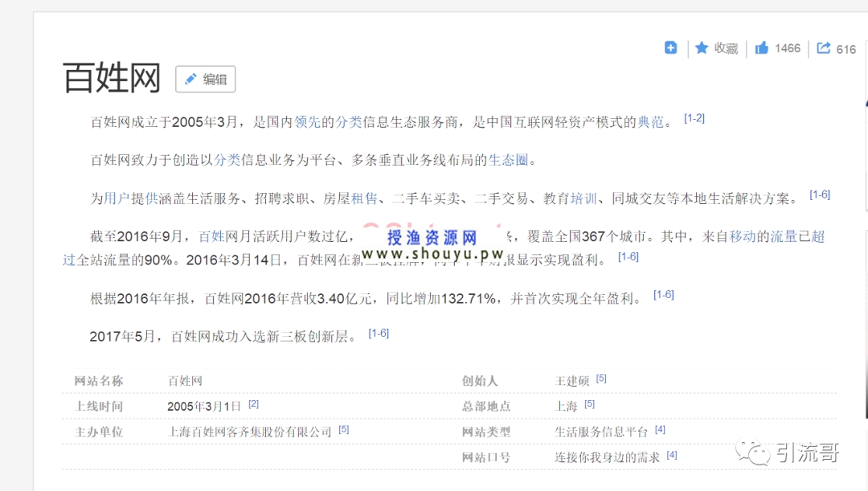The height and width of the screenshot is (491, 868).
Task: Click reference [1-6] after 全年盈利
Action: coord(664,294)
